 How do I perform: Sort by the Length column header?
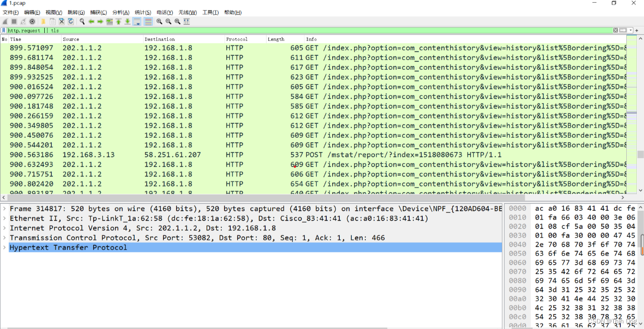pyautogui.click(x=285, y=39)
